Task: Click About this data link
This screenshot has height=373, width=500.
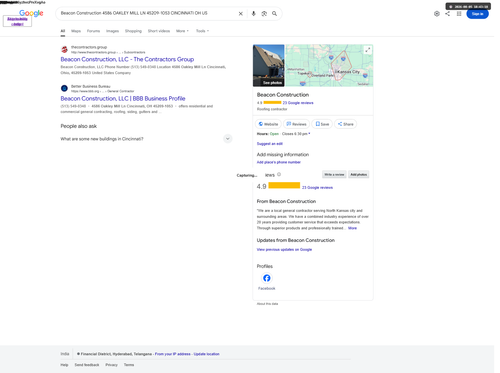Action: pos(267,304)
